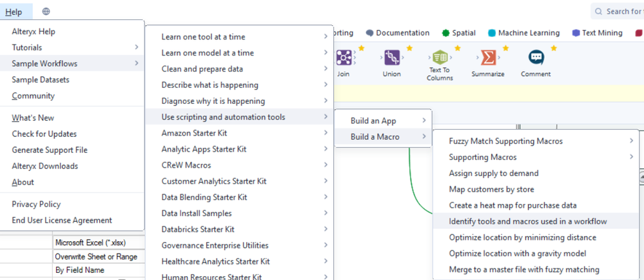The height and width of the screenshot is (280, 644).
Task: Expand Data Install Samples
Action: (239, 213)
